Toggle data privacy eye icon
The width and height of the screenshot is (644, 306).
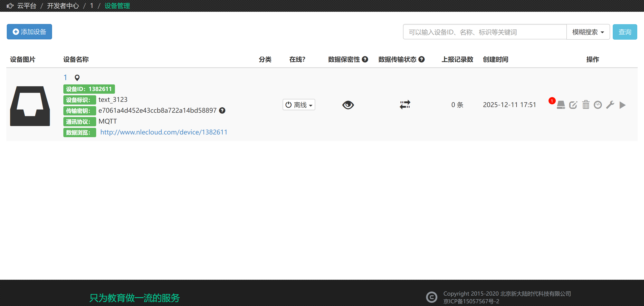coord(348,105)
